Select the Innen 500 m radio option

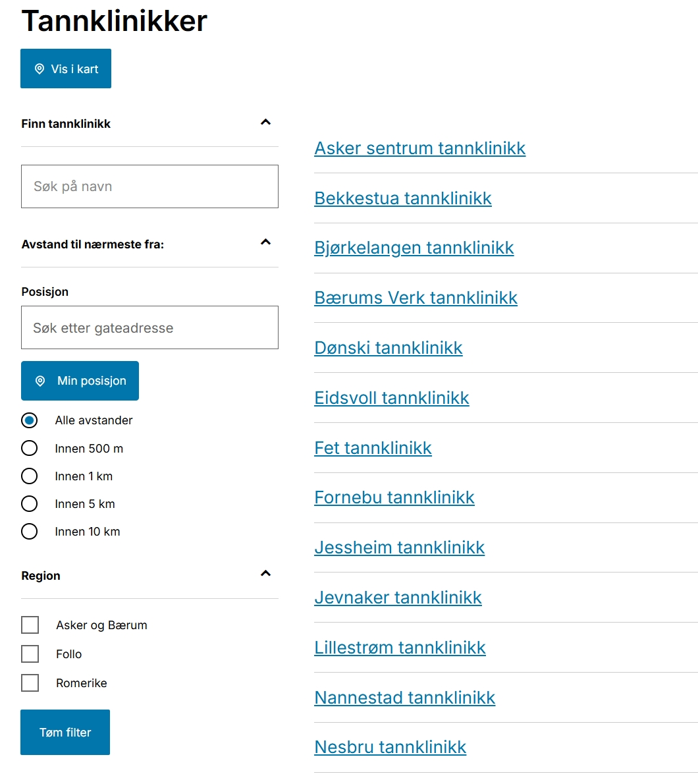[30, 449]
